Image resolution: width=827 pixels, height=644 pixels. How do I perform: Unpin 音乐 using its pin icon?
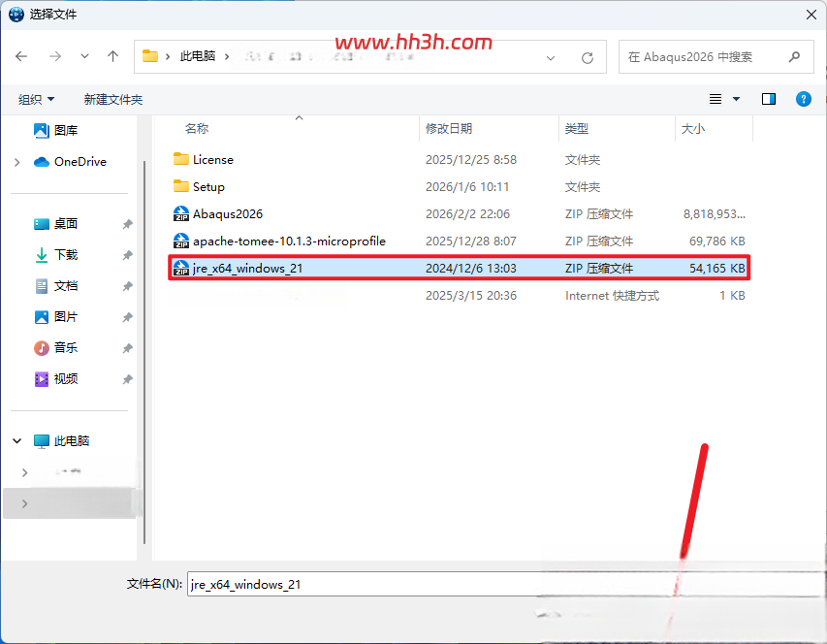pos(127,348)
